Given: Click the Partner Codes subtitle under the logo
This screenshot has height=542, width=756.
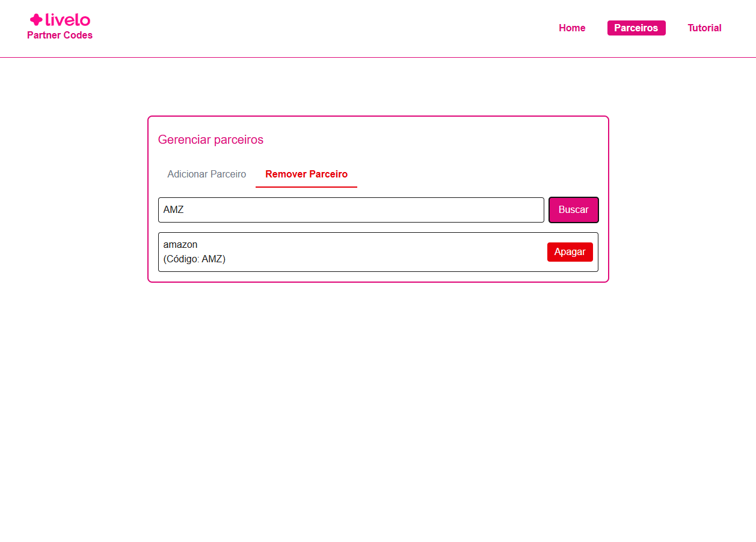Looking at the screenshot, I should (x=60, y=35).
